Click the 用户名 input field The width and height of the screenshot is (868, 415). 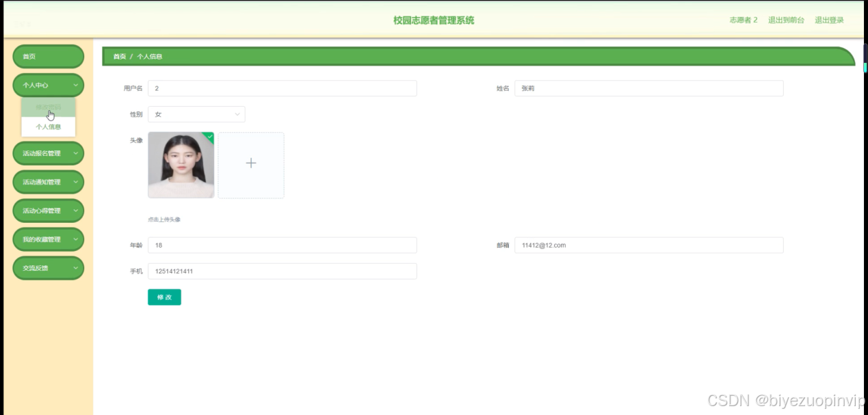pyautogui.click(x=282, y=88)
